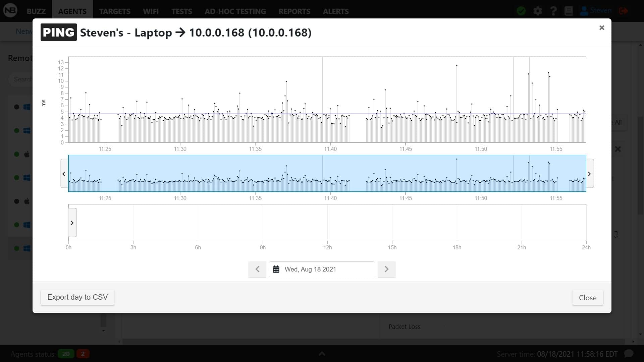
Task: Click the NetBeez logo in the corner
Action: coord(10,10)
